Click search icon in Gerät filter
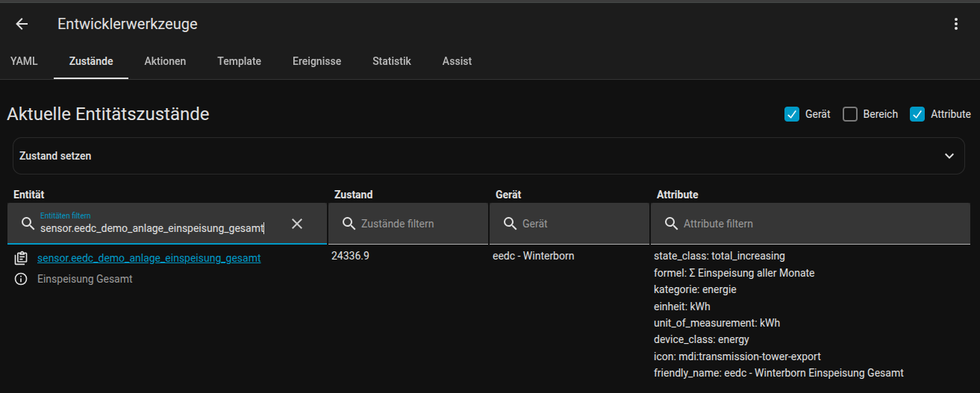The image size is (980, 393). coord(510,224)
